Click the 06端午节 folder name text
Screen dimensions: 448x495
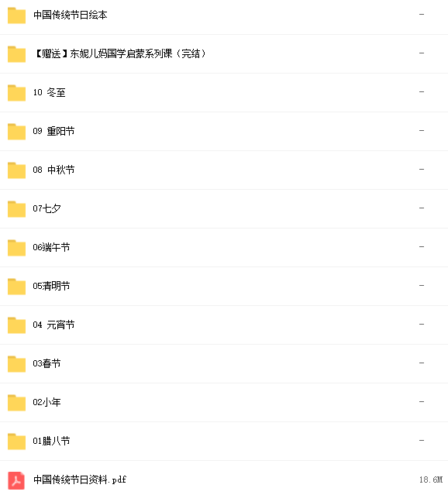(51, 247)
